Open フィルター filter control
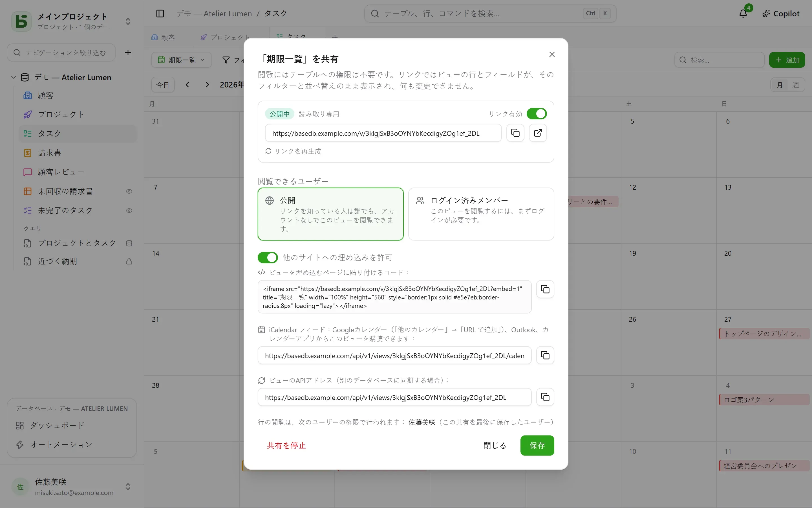812x508 pixels. click(233, 60)
